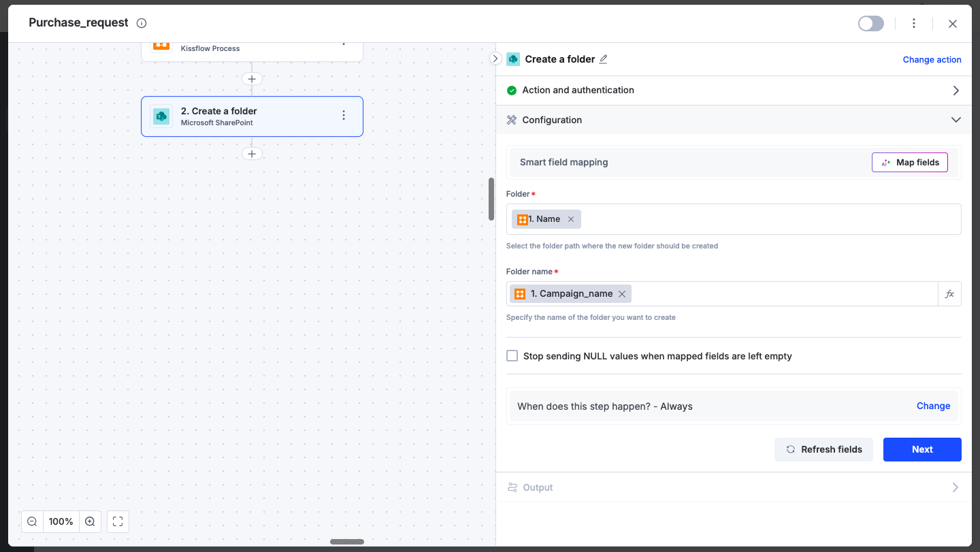Click the Refresh fields button

pyautogui.click(x=823, y=449)
